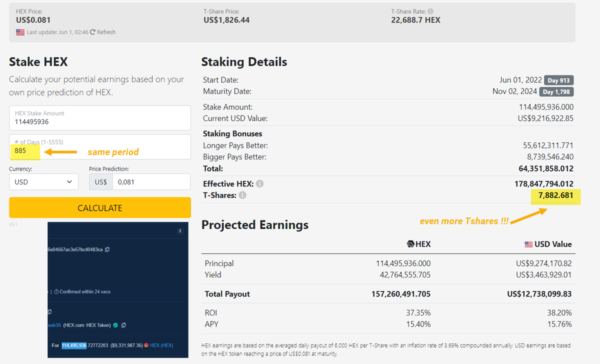The image size is (600, 364).
Task: Click the Day 913 badge
Action: coord(559,80)
